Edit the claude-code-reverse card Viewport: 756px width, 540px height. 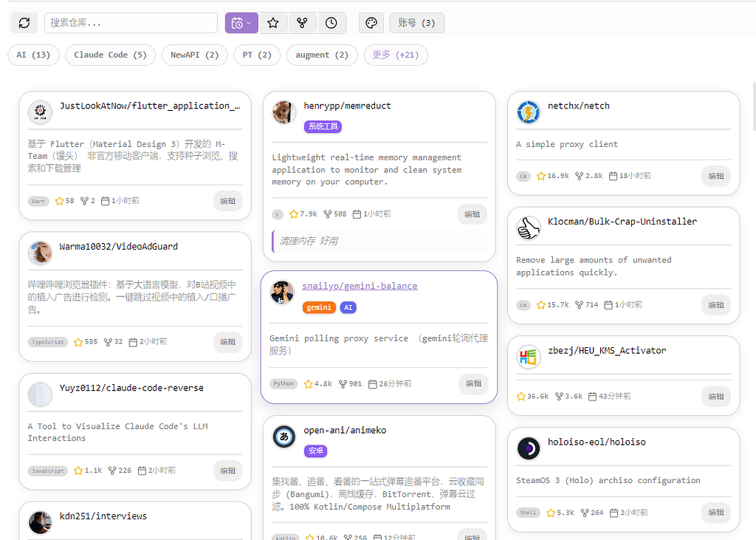pos(227,471)
